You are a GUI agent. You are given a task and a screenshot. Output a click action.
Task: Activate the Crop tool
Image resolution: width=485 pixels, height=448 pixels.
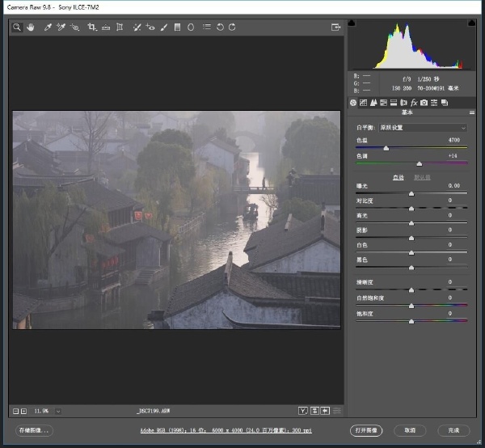(x=91, y=27)
